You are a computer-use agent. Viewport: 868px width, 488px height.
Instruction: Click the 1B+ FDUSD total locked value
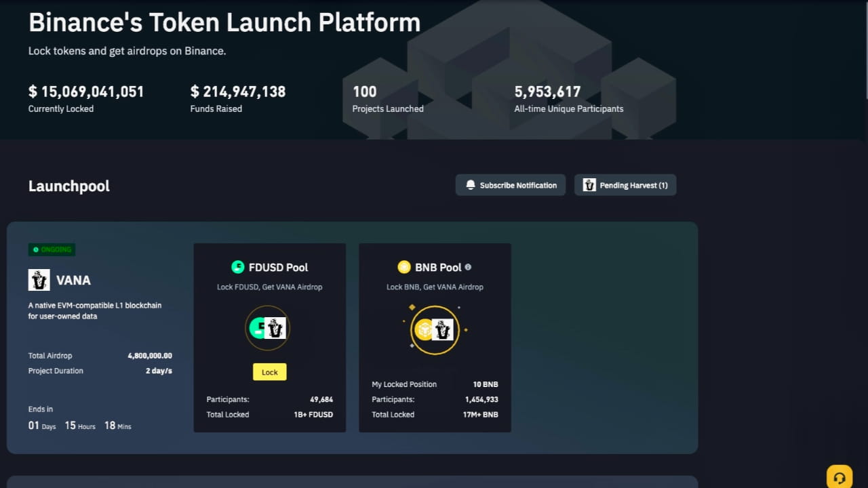(x=315, y=415)
